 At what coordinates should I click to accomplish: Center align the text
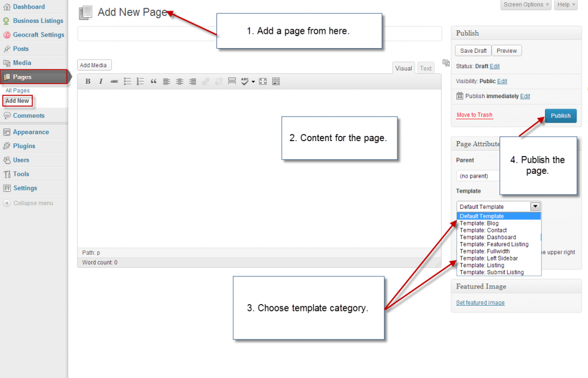click(179, 81)
